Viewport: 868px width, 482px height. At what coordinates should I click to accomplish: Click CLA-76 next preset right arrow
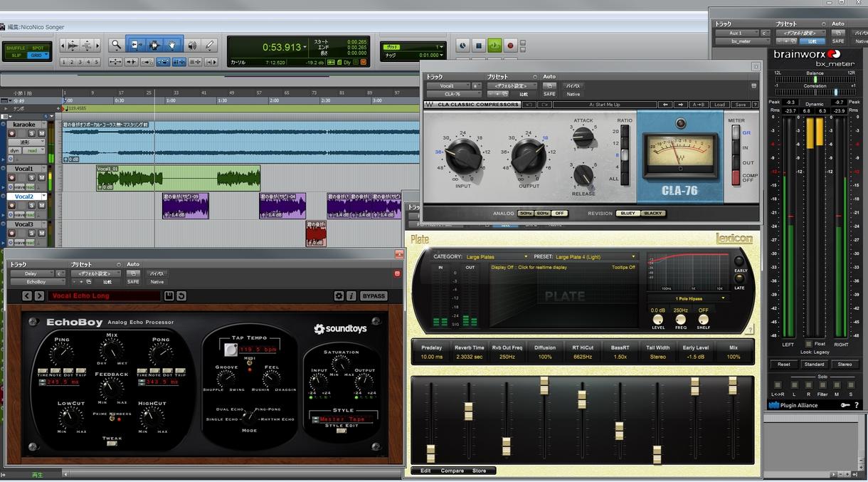pyautogui.click(x=681, y=105)
